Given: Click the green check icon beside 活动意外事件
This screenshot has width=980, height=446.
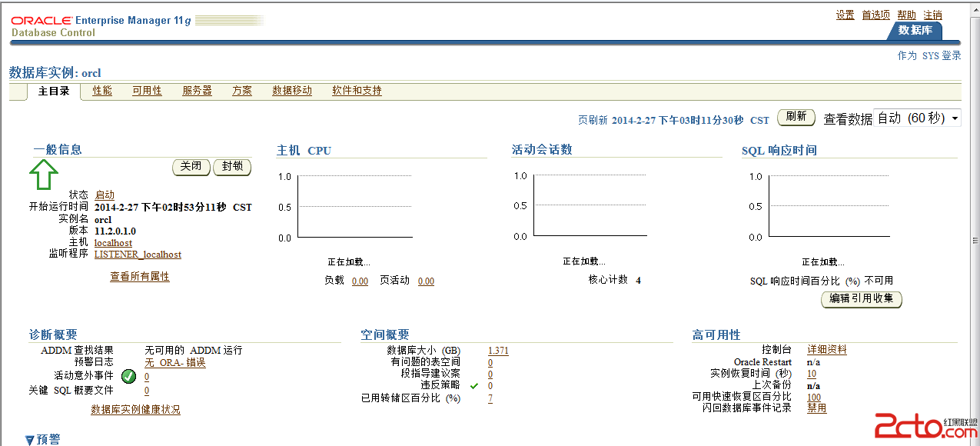Looking at the screenshot, I should click(x=128, y=376).
